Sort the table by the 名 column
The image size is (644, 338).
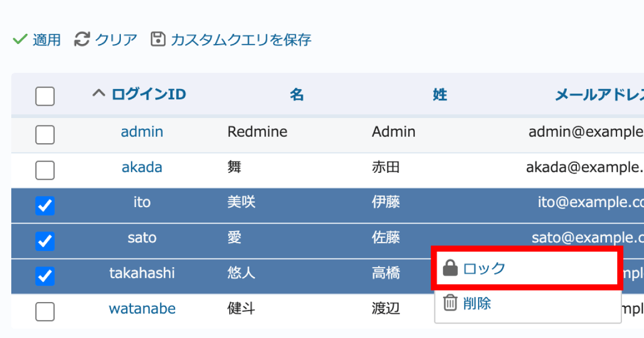point(298,94)
